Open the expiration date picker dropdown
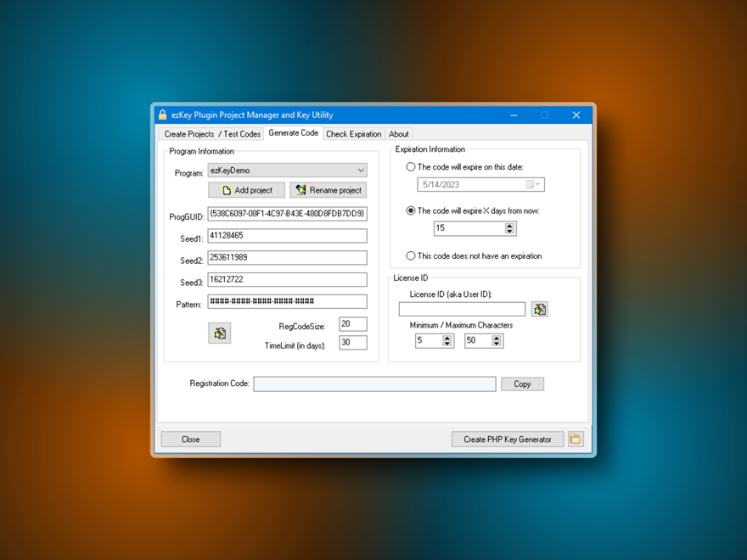The width and height of the screenshot is (747, 560). pyautogui.click(x=534, y=184)
